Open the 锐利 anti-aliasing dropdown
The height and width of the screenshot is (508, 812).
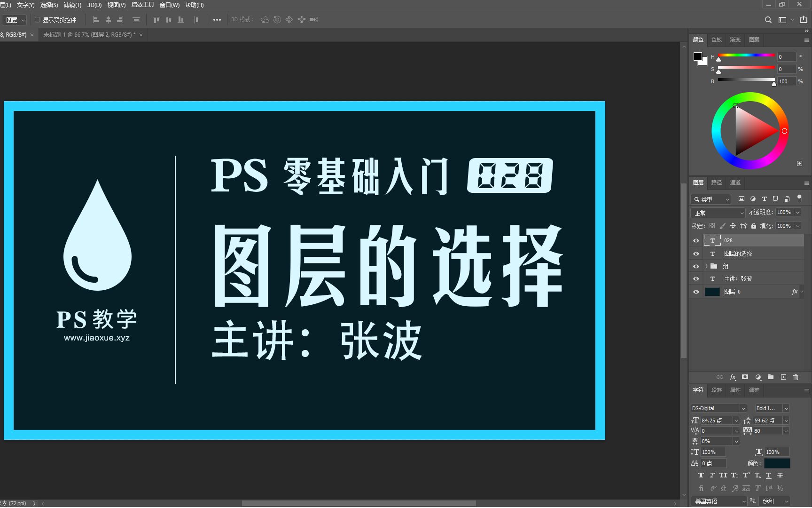point(774,501)
